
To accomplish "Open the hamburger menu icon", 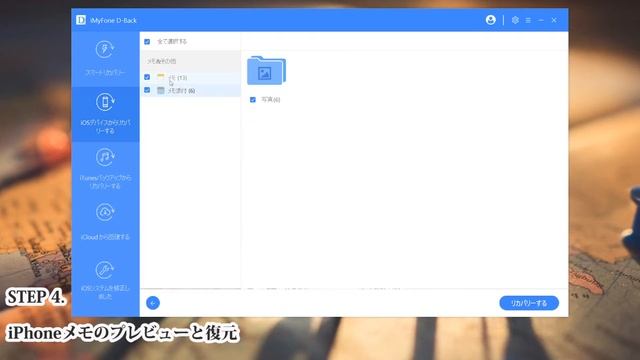I will (528, 20).
